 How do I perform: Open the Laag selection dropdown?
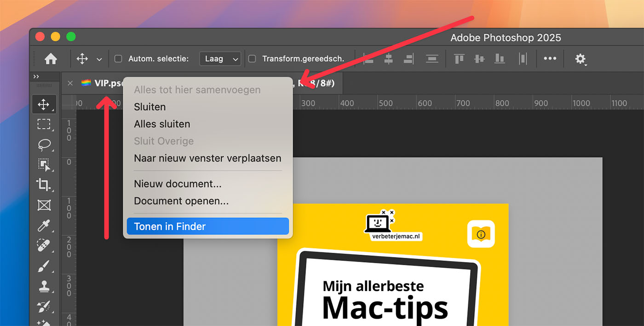220,58
